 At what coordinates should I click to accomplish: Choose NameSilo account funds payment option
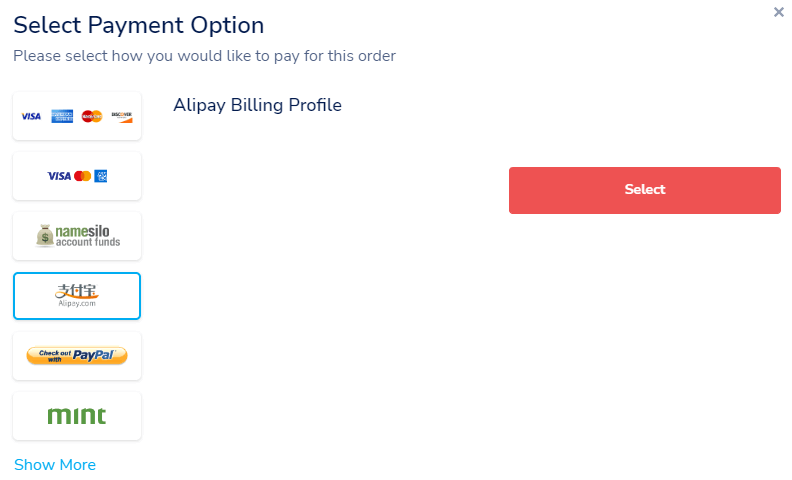pyautogui.click(x=77, y=236)
